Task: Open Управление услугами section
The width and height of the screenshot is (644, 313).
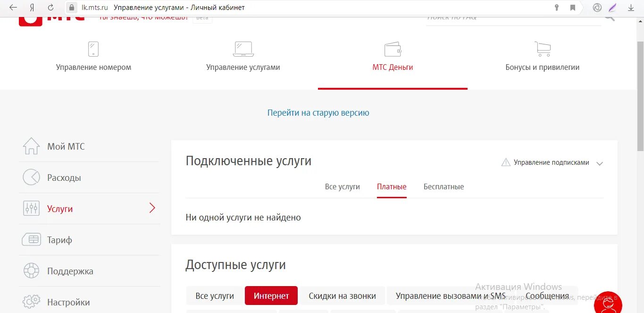Action: pos(243,68)
